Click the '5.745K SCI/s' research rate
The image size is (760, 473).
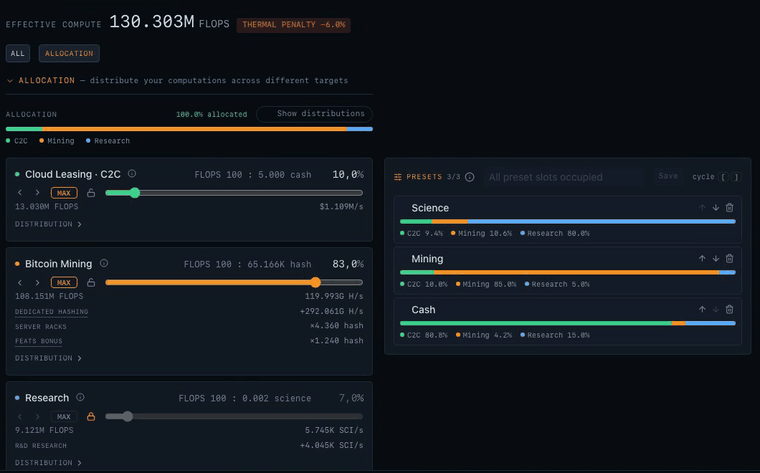point(334,430)
